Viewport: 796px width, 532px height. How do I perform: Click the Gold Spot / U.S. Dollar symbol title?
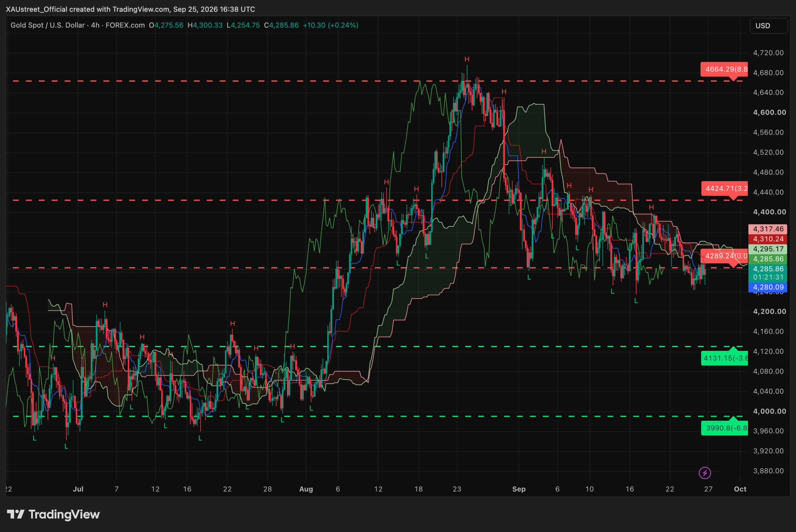48,25
